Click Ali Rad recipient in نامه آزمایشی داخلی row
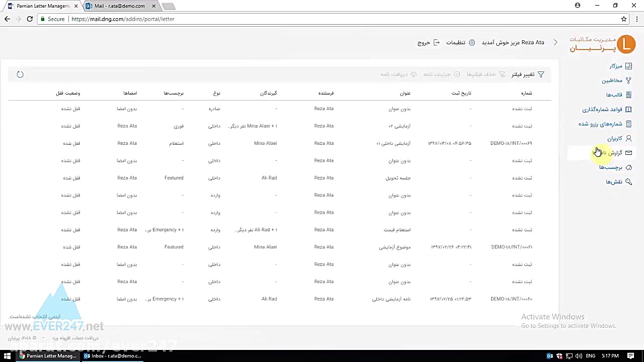The width and height of the screenshot is (644, 362). tap(269, 299)
